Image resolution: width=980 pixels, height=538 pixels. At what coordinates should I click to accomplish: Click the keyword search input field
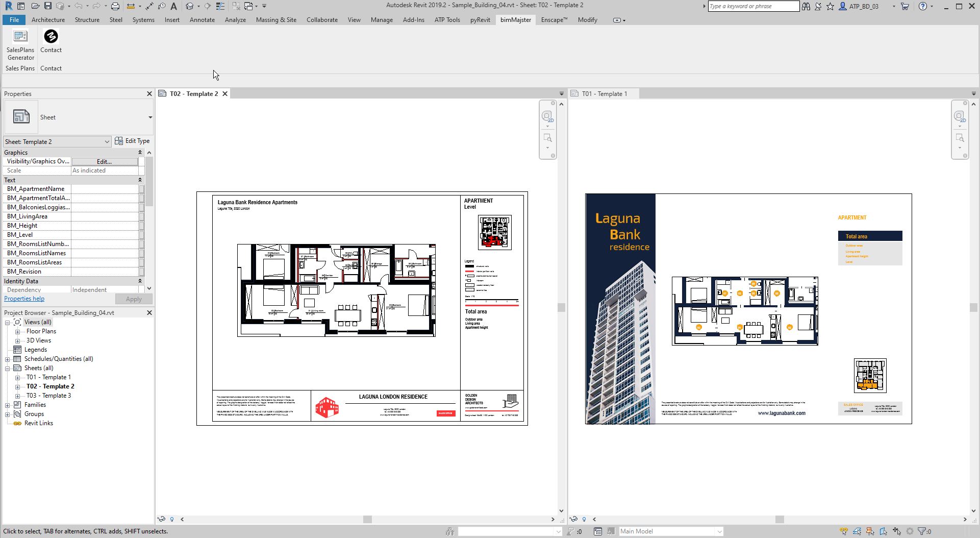(x=753, y=6)
